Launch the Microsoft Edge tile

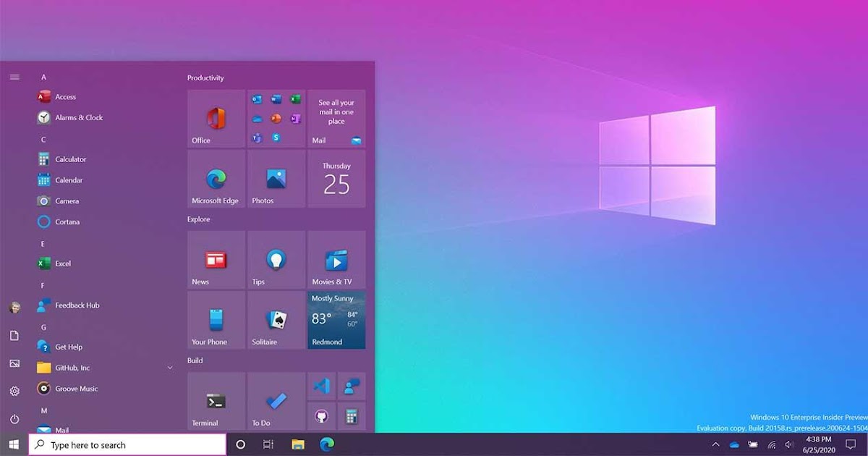216,179
